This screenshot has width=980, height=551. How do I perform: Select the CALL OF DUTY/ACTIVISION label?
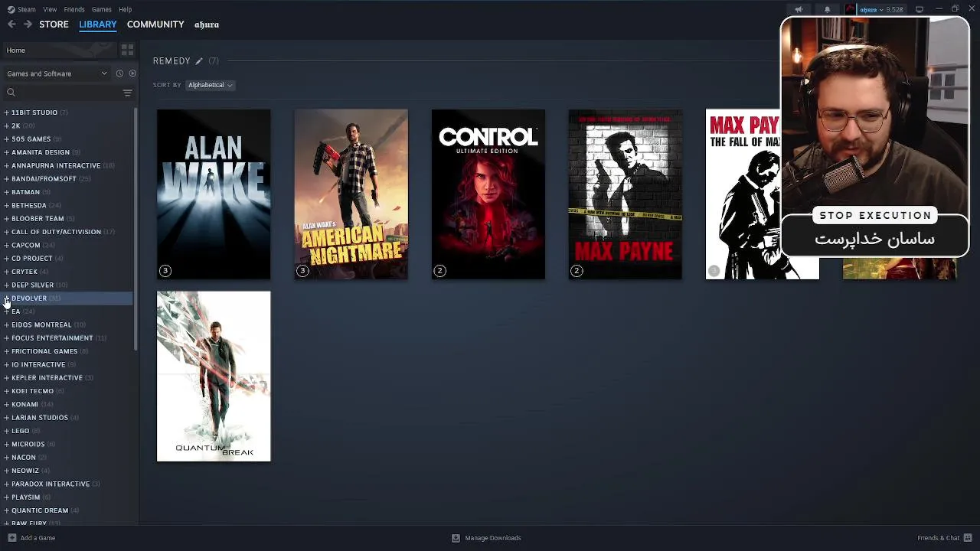(x=56, y=232)
